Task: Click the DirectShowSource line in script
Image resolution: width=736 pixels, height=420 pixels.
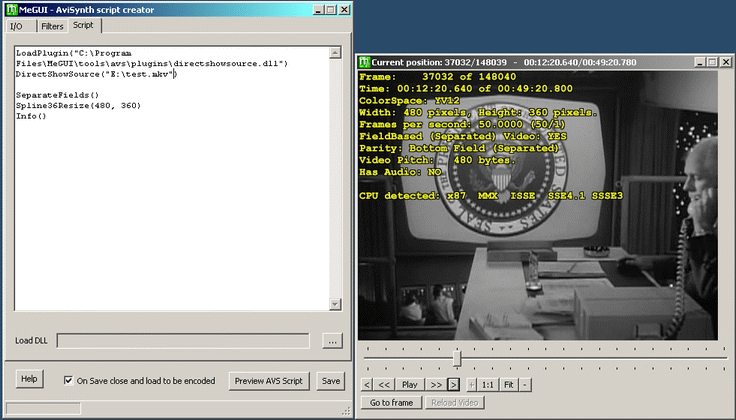Action: tap(96, 74)
